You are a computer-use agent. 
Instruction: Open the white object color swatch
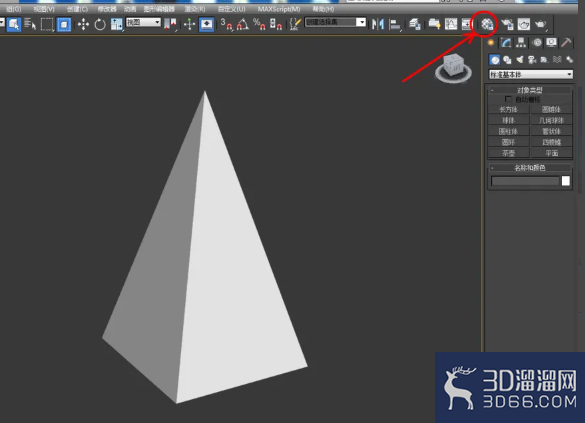(566, 181)
